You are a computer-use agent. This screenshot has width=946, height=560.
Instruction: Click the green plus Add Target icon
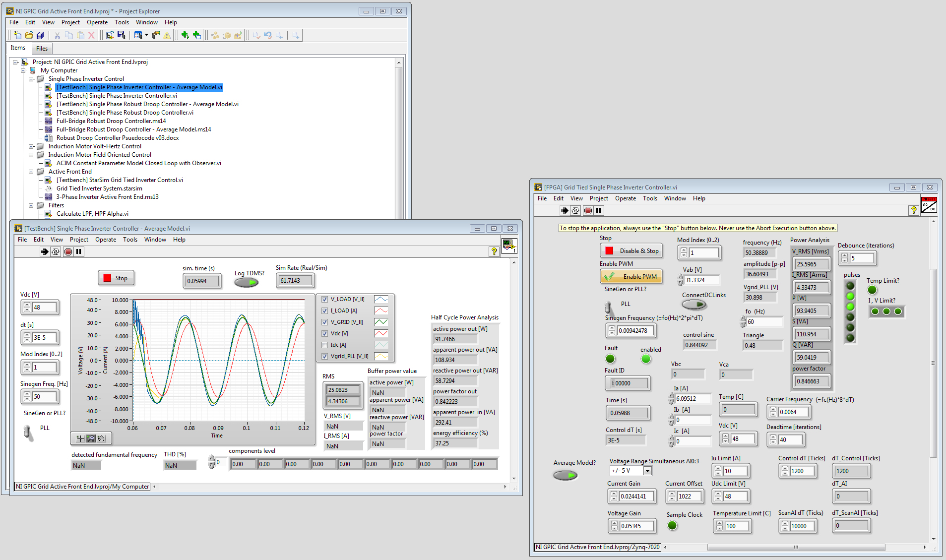click(185, 35)
